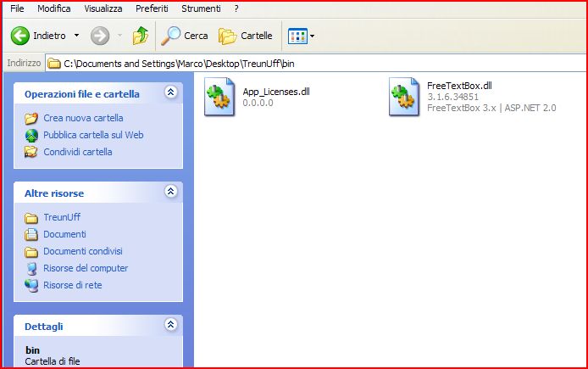This screenshot has width=588, height=369.
Task: Open the Documenti link
Action: point(64,234)
